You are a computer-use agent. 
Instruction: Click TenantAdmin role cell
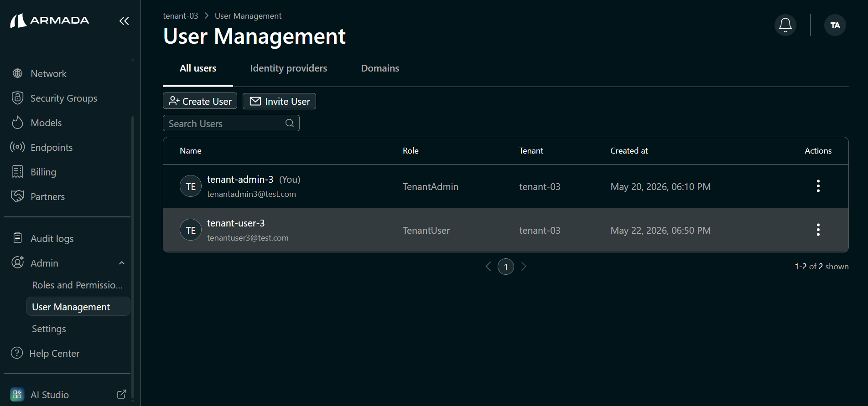[431, 187]
